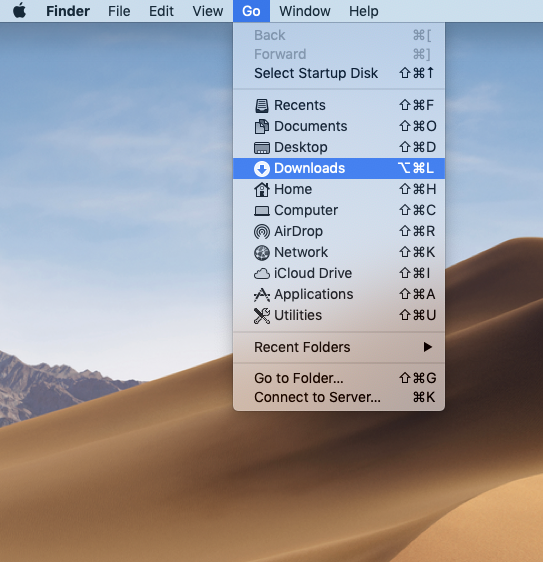Click the Documents pages icon
The image size is (543, 562).
tap(262, 127)
